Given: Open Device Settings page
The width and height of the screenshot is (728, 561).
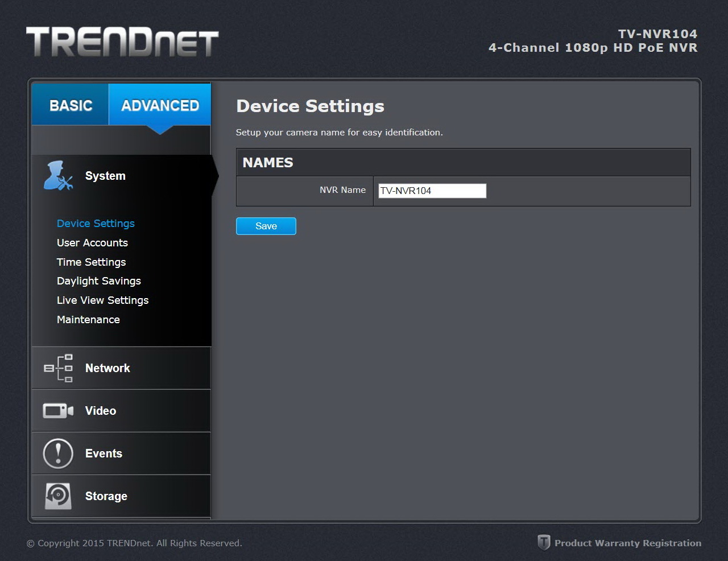Looking at the screenshot, I should coord(96,224).
